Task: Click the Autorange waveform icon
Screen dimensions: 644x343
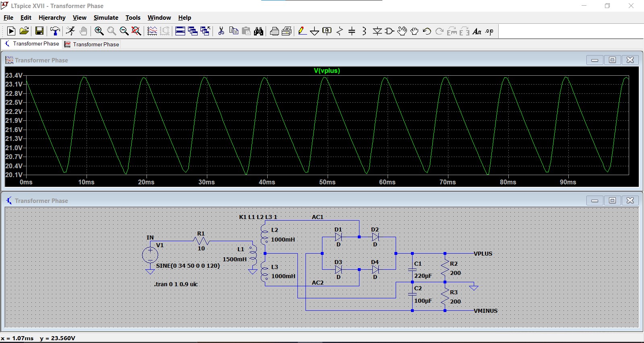Action: tap(165, 31)
